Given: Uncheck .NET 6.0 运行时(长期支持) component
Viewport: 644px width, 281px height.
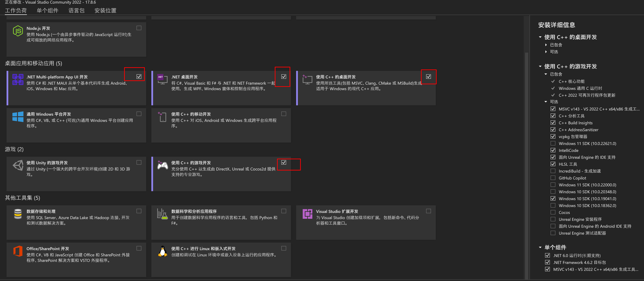Looking at the screenshot, I should point(547,255).
